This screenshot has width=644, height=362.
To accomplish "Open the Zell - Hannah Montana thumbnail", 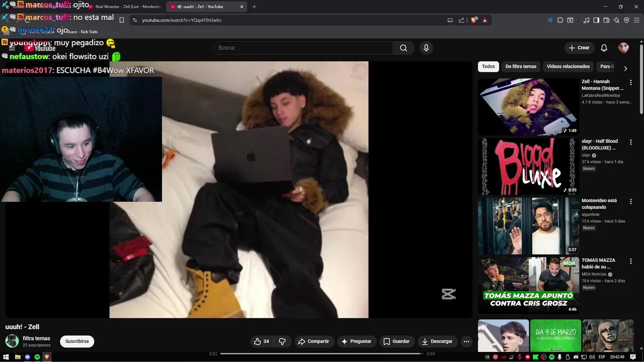I will (528, 107).
